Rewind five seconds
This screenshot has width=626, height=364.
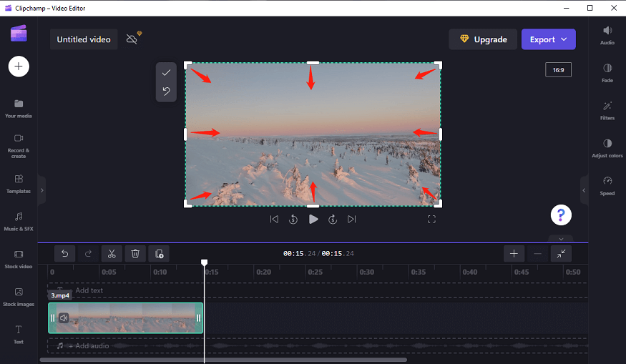pyautogui.click(x=293, y=219)
